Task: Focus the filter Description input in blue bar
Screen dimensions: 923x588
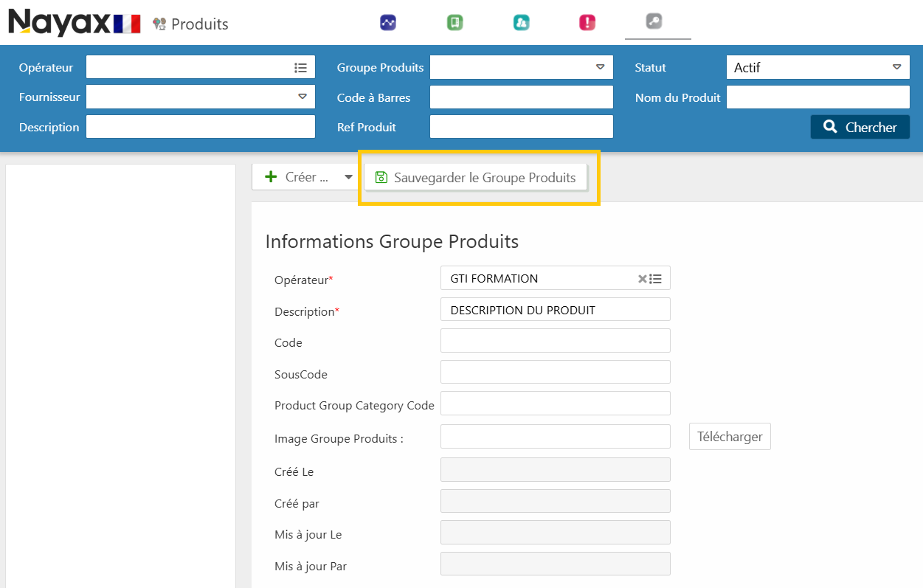Action: [x=201, y=127]
